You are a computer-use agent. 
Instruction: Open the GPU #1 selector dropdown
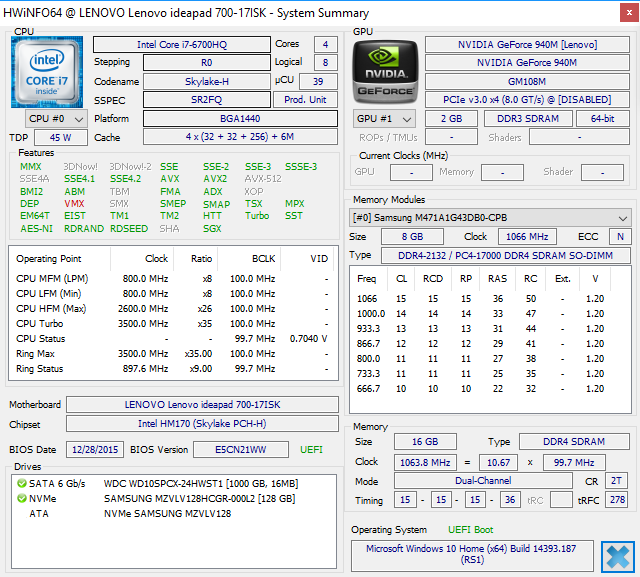pos(384,119)
